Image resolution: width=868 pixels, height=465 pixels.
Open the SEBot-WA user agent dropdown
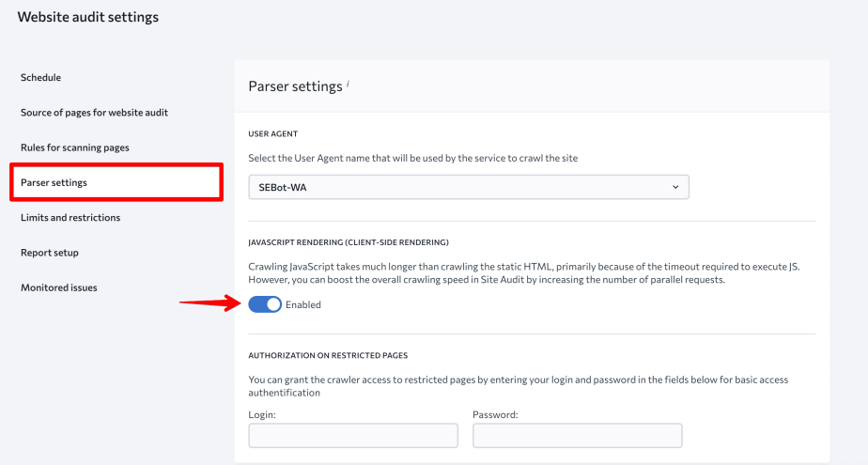[x=468, y=187]
